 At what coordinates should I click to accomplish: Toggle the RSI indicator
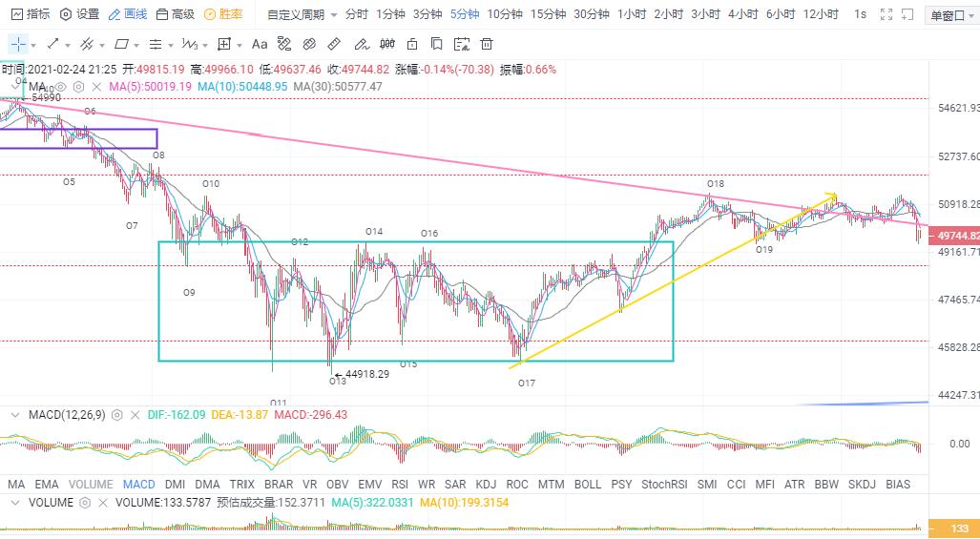click(400, 484)
